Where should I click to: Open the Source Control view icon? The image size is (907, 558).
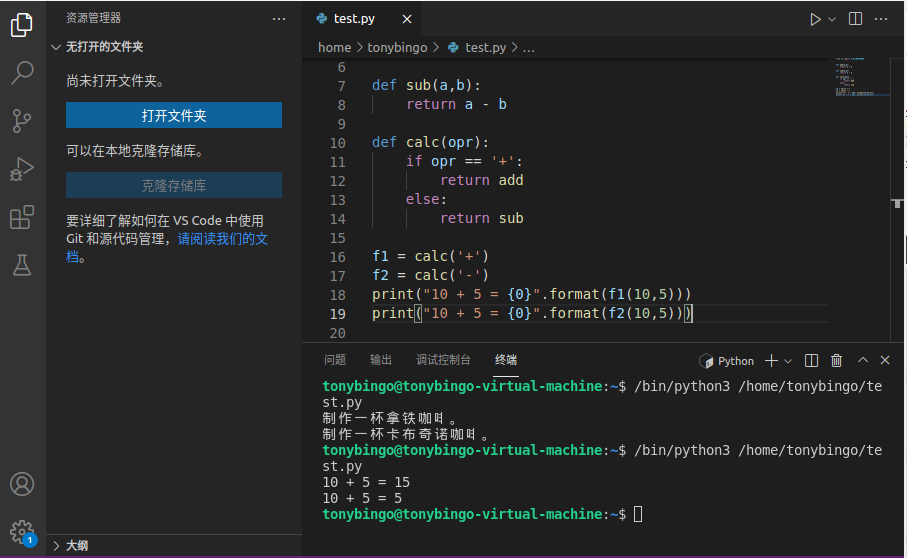click(x=22, y=121)
